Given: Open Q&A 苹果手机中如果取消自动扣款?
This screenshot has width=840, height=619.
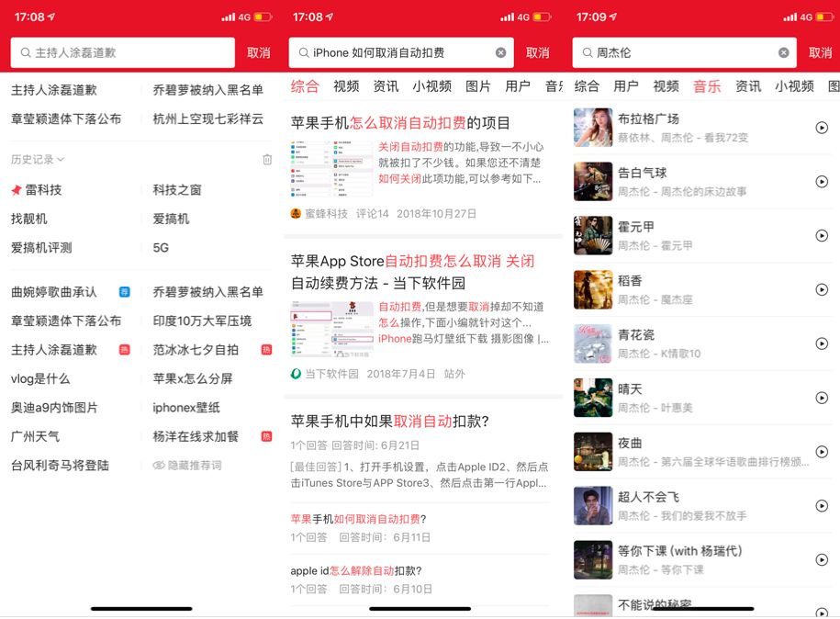Looking at the screenshot, I should pos(390,422).
